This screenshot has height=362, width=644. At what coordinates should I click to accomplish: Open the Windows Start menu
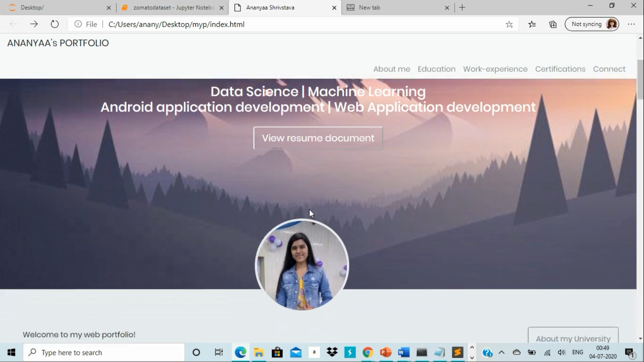click(11, 353)
